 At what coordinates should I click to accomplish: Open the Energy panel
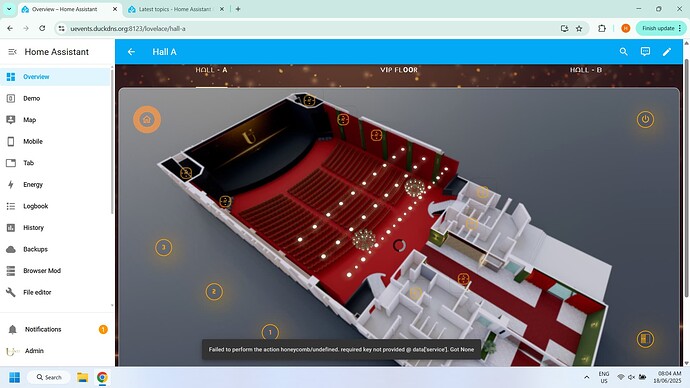(x=55, y=184)
